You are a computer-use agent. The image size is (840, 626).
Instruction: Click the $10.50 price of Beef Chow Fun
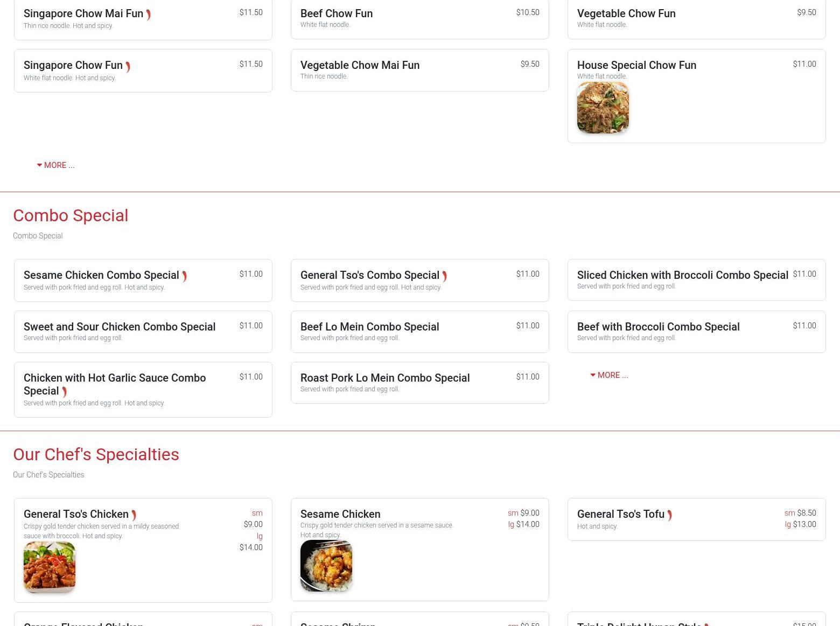pyautogui.click(x=528, y=12)
